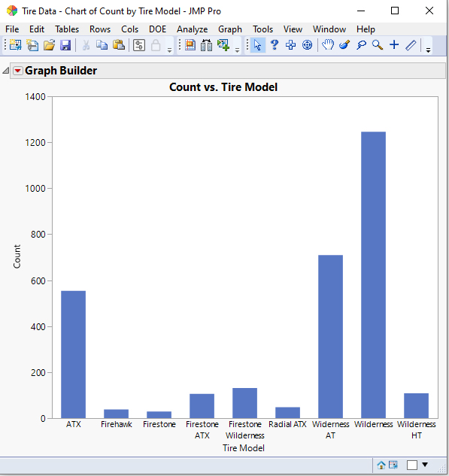Open the Analyze menu
Screen dimensions: 449x476
tap(193, 29)
